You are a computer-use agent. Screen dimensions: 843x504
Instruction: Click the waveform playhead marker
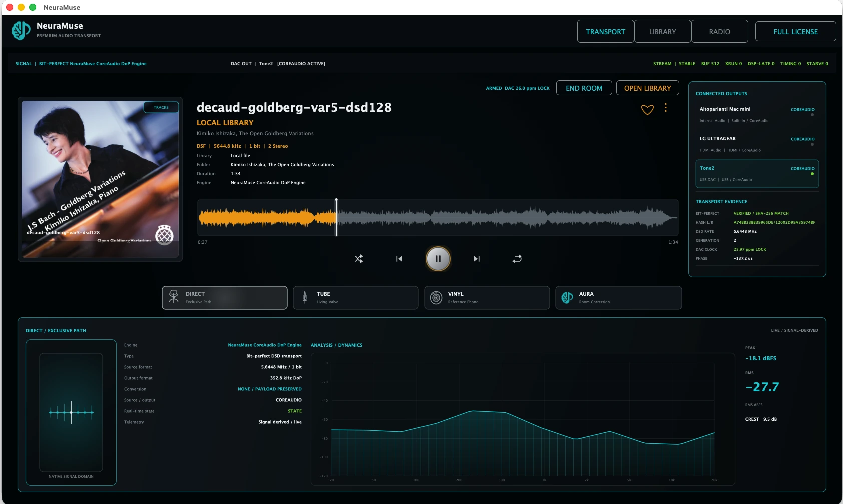coord(336,217)
